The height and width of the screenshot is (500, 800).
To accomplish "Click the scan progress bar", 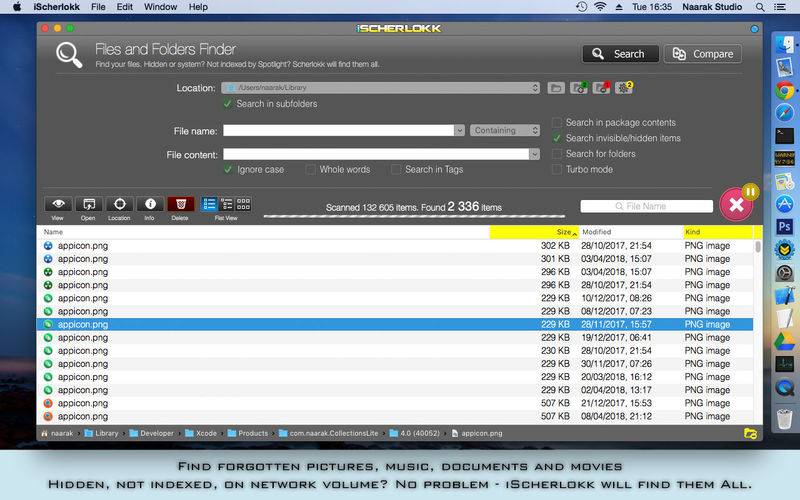I will click(x=414, y=216).
